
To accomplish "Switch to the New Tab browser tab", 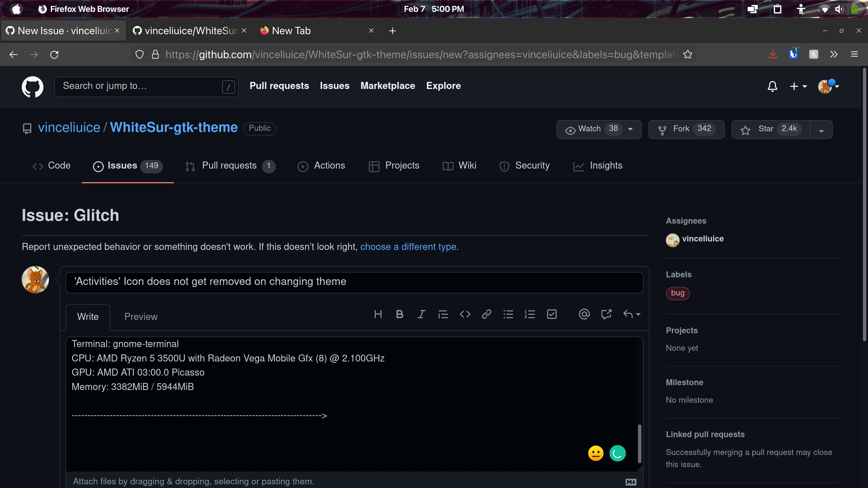I will (x=317, y=31).
